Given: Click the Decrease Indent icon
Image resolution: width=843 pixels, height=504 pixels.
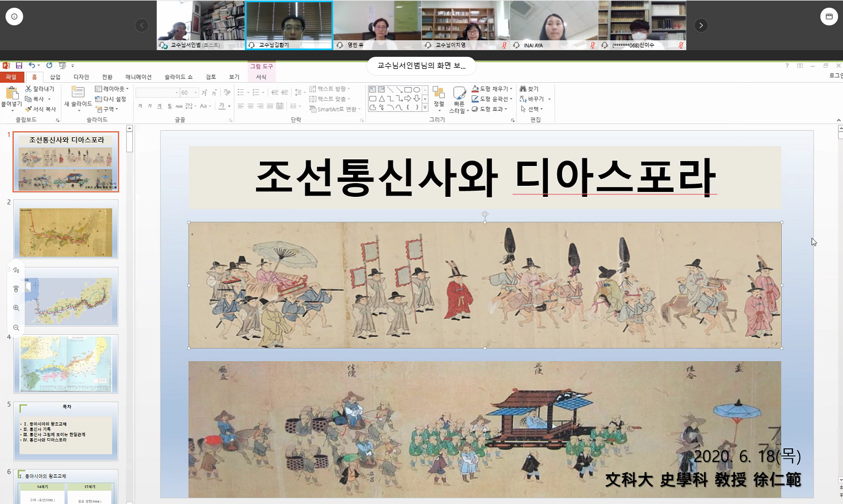Looking at the screenshot, I should tap(274, 93).
